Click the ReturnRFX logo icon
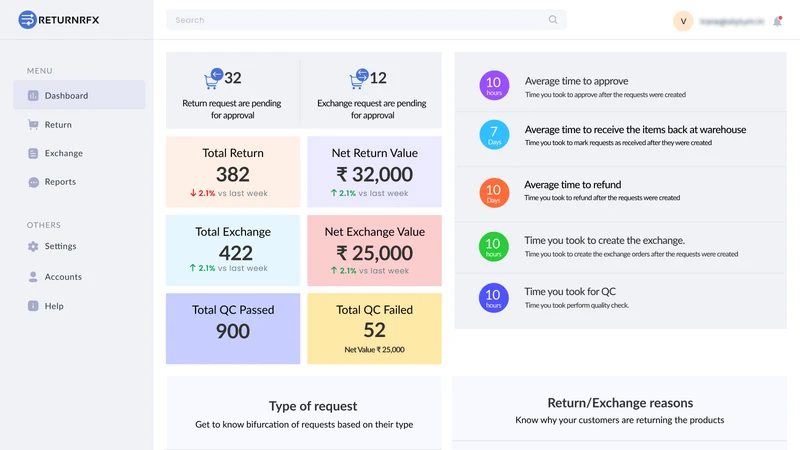The image size is (800, 450). (x=28, y=20)
